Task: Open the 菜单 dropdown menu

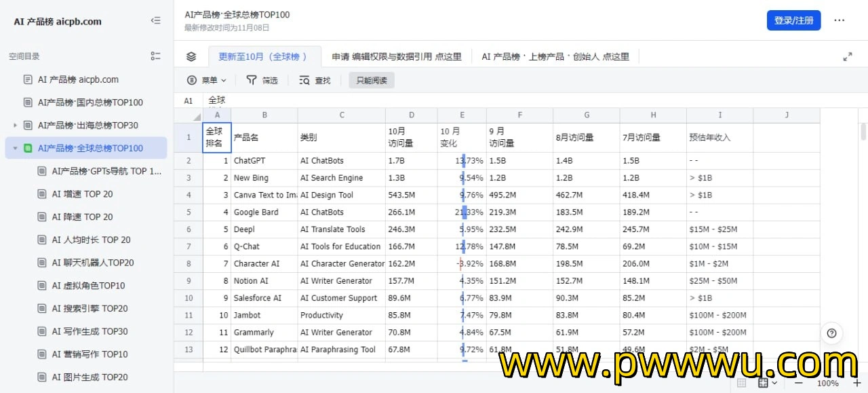Action: [x=207, y=80]
